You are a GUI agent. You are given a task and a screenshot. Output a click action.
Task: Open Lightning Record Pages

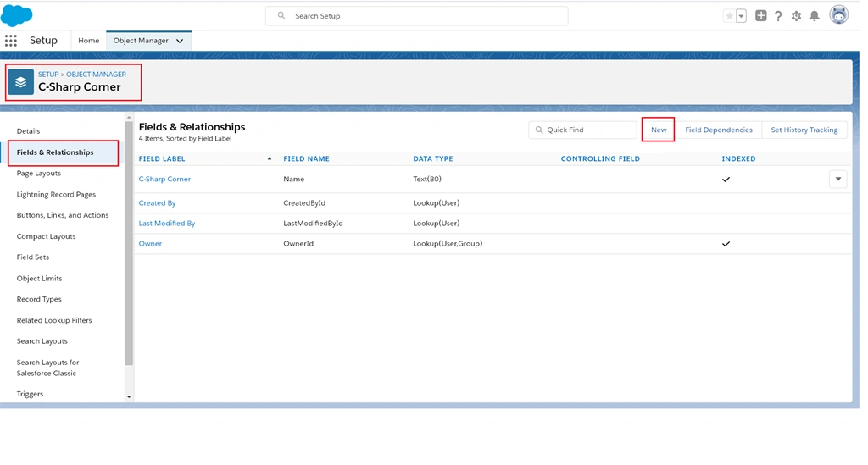[56, 194]
